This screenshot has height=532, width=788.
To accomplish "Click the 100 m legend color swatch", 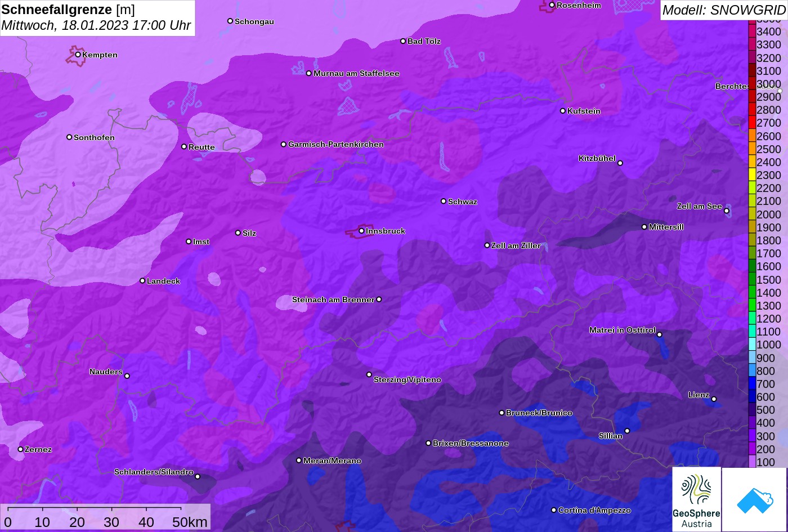I will coord(752,462).
